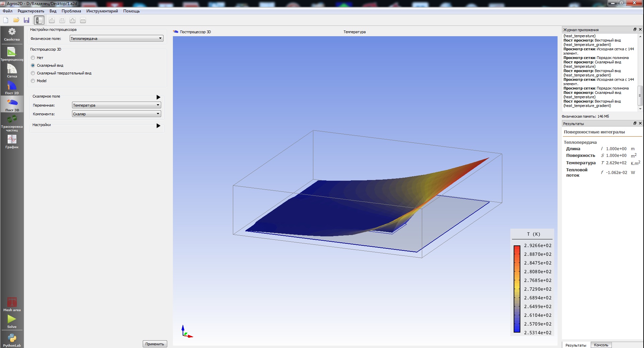Open the График chart view
The image size is (644, 348).
pos(12,142)
